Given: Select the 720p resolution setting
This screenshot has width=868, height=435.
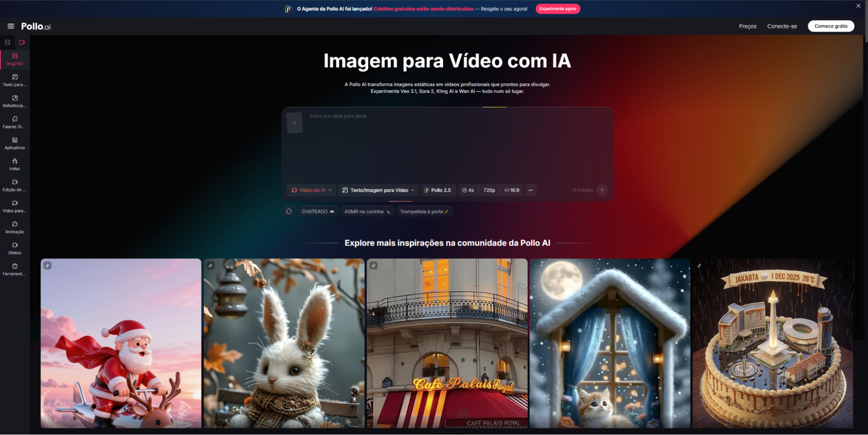Looking at the screenshot, I should (489, 190).
